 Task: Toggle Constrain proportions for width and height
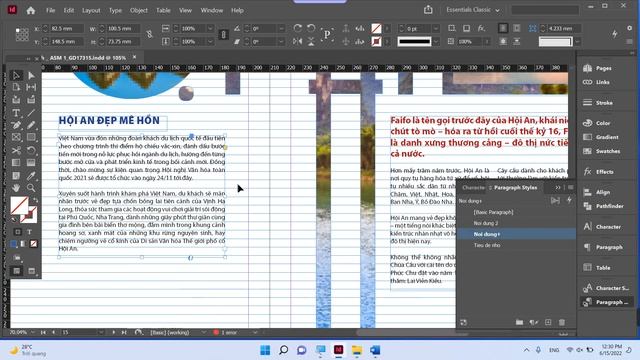150,35
